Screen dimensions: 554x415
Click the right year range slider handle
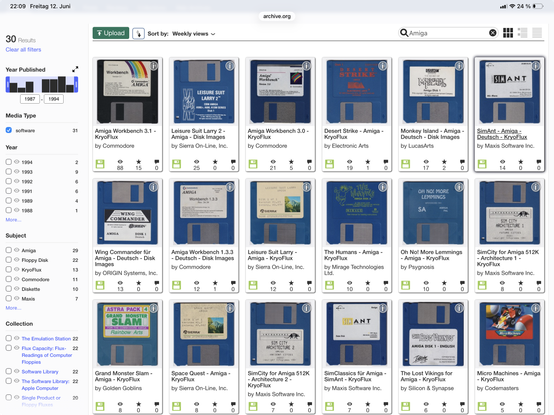(76, 85)
